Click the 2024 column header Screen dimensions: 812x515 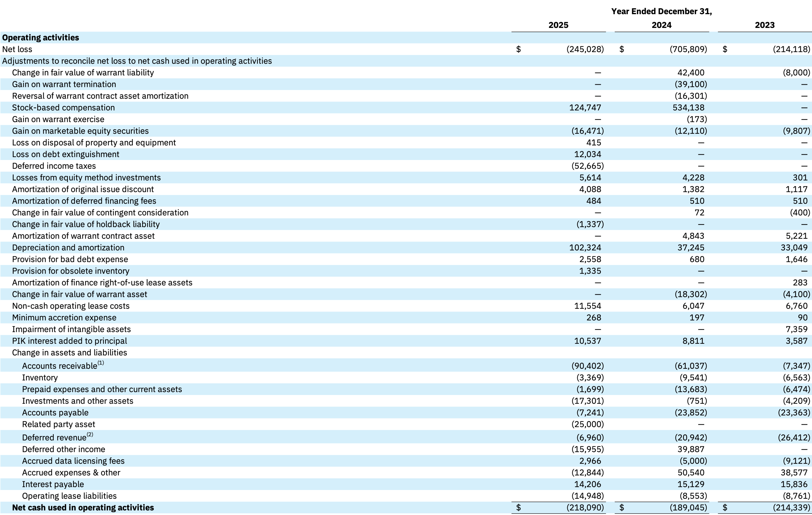point(661,25)
